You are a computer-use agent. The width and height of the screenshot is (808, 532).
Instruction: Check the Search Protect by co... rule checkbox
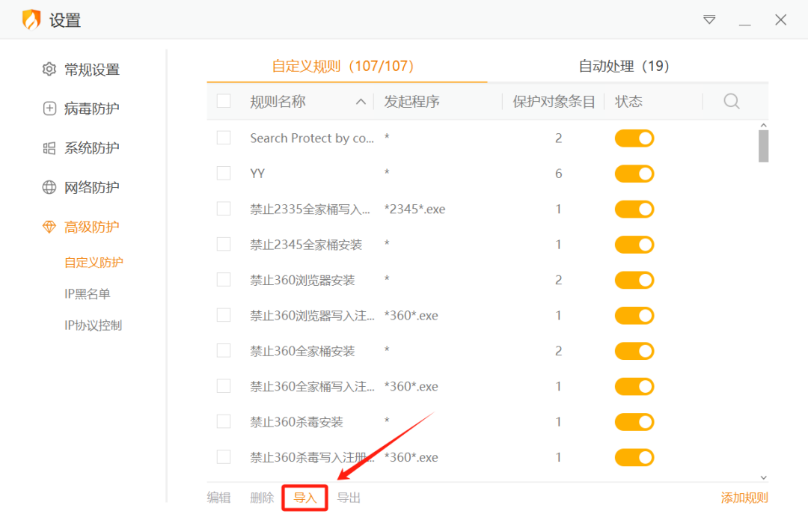[x=224, y=138]
